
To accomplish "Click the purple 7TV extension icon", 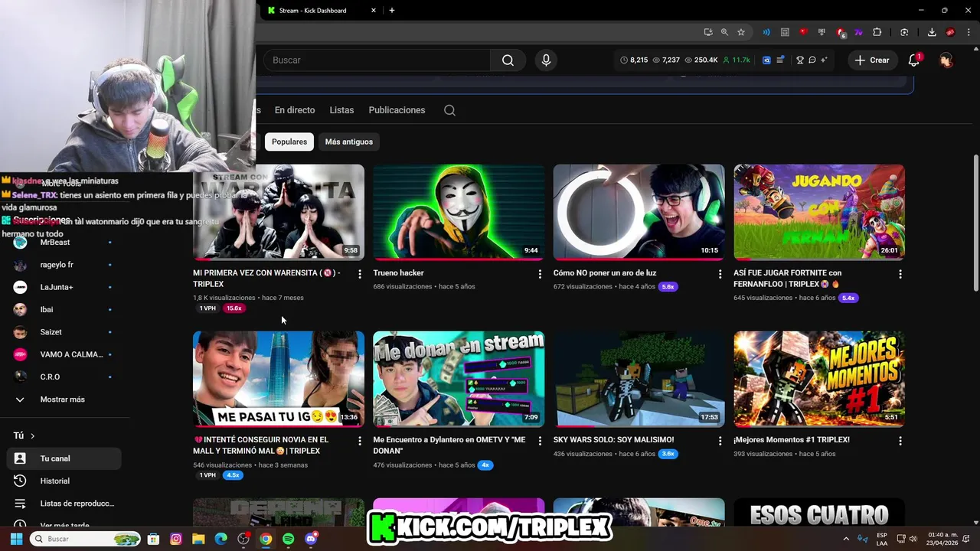I will [858, 32].
